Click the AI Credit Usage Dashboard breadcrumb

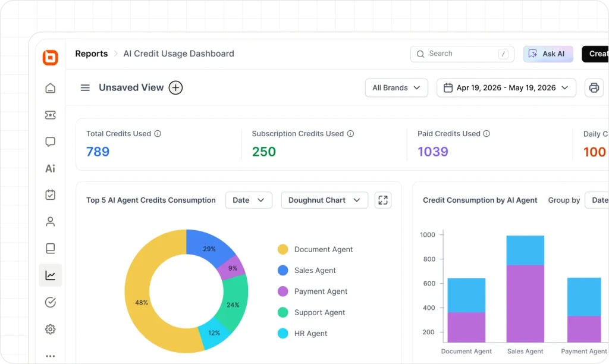tap(178, 54)
